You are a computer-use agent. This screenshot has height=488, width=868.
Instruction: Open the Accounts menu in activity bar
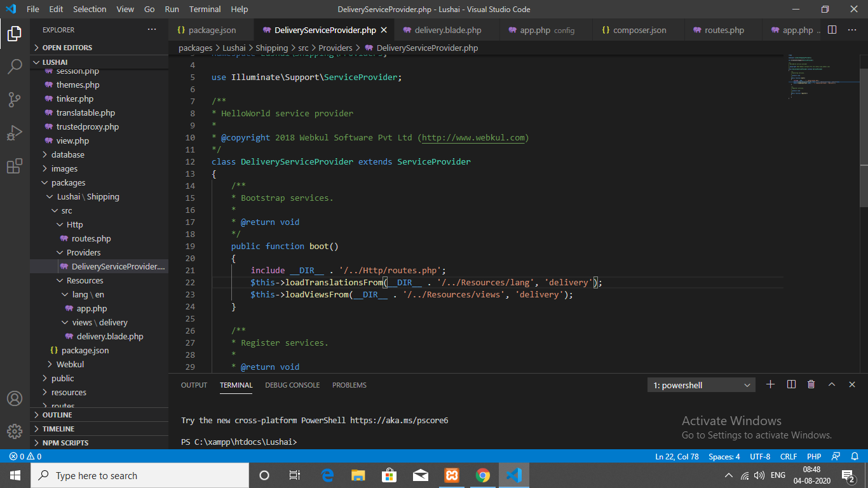tap(15, 398)
